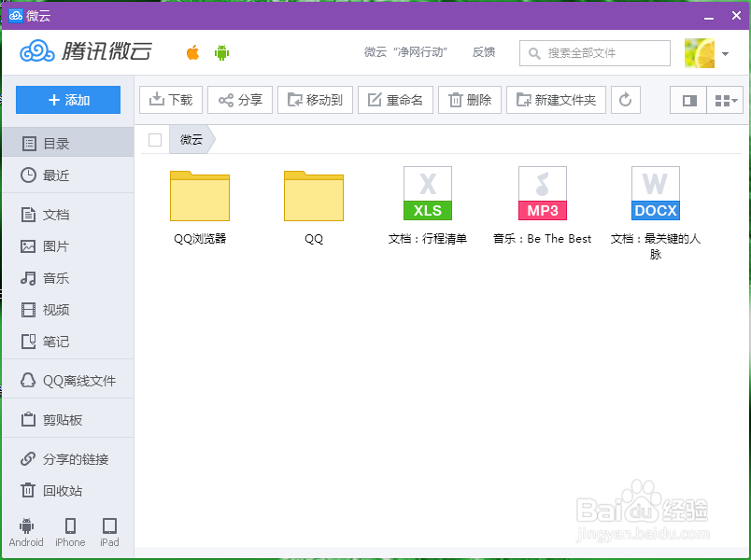The width and height of the screenshot is (751, 560).
Task: Click the file name 文档：行程清单
Action: click(427, 238)
